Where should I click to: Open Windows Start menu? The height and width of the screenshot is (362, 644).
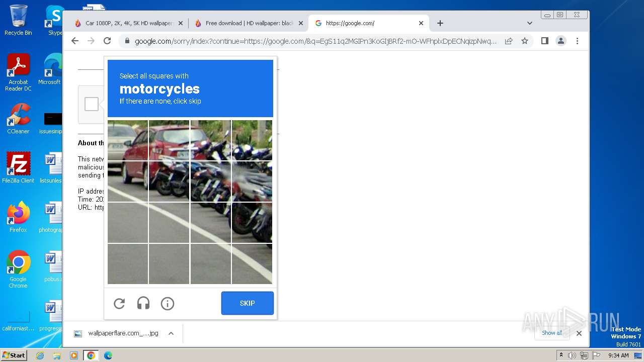pos(14,355)
